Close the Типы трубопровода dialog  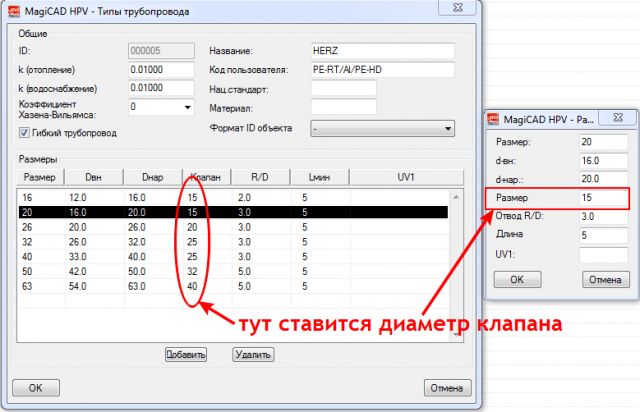coord(458,7)
